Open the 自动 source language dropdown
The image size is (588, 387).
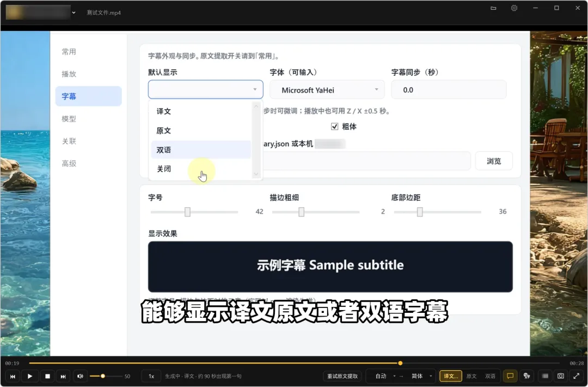384,376
